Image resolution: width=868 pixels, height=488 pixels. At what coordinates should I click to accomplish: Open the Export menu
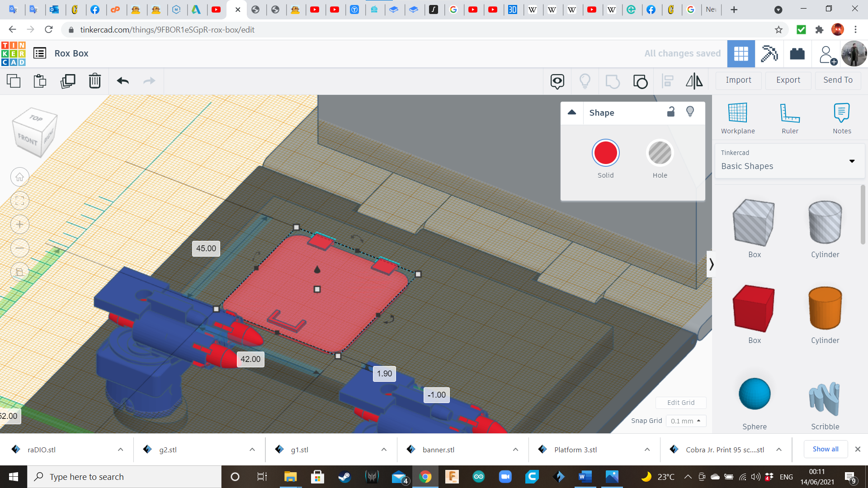coord(788,80)
